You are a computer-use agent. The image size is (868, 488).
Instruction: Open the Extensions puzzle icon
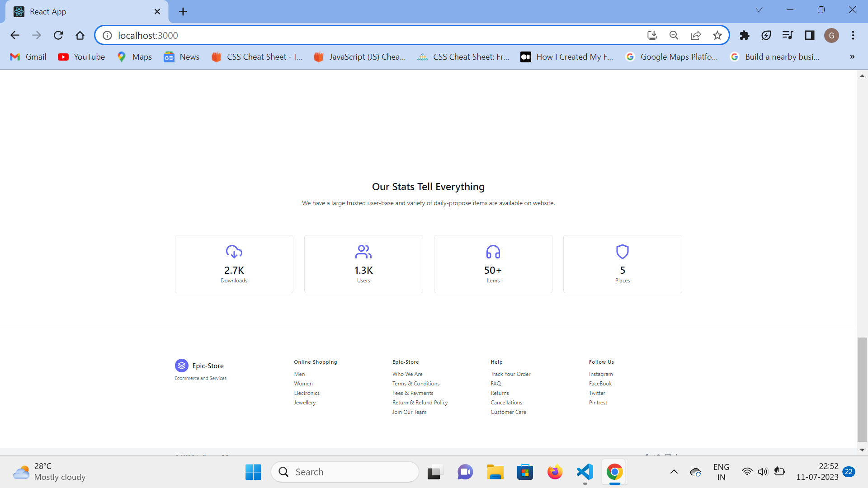pos(744,35)
